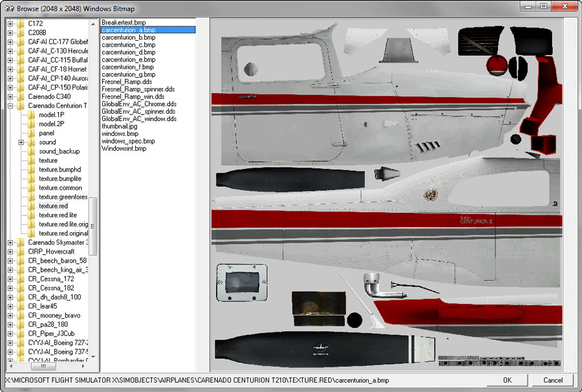
Task: Click the folder icon of texture.bumphd
Action: [31, 169]
